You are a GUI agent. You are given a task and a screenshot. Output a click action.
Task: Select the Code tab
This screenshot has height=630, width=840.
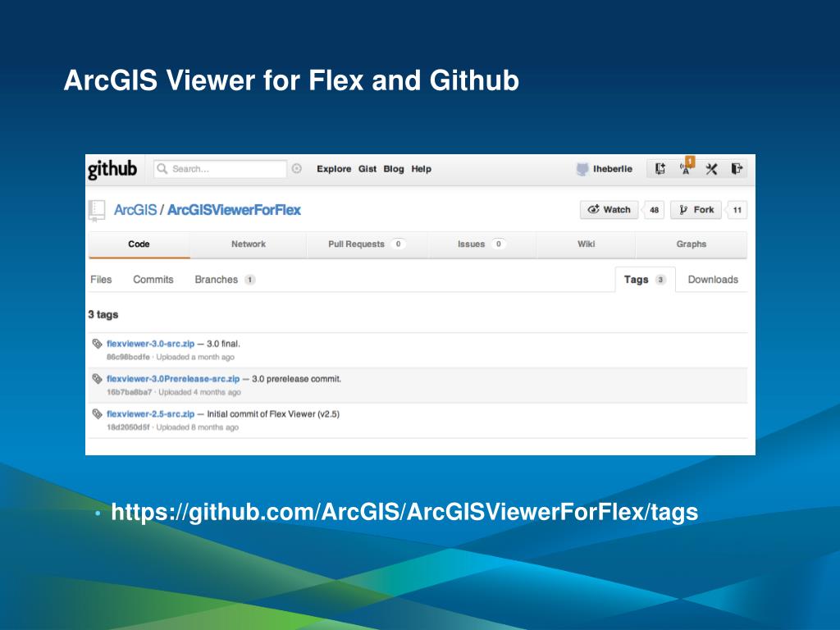[x=139, y=244]
